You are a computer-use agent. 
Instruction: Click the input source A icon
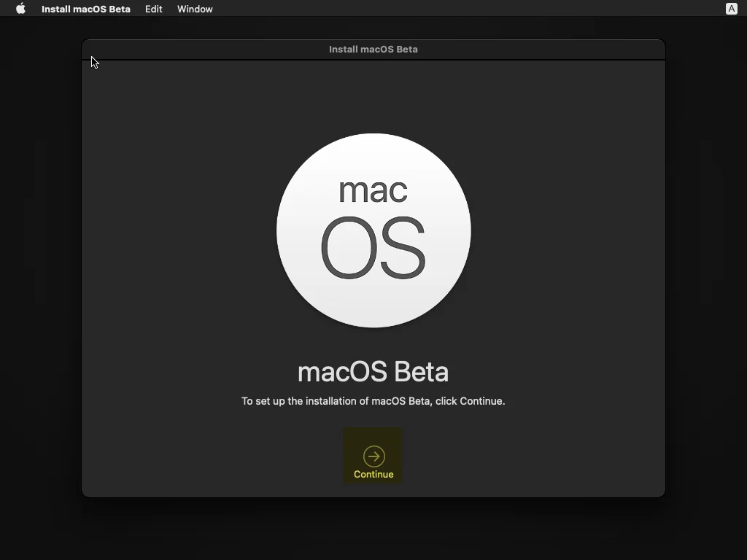tap(731, 9)
